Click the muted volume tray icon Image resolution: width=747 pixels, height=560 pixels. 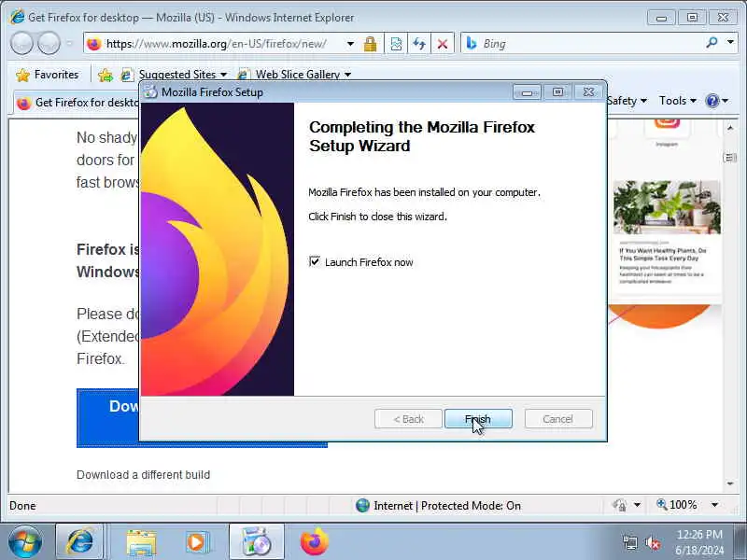pyautogui.click(x=652, y=542)
